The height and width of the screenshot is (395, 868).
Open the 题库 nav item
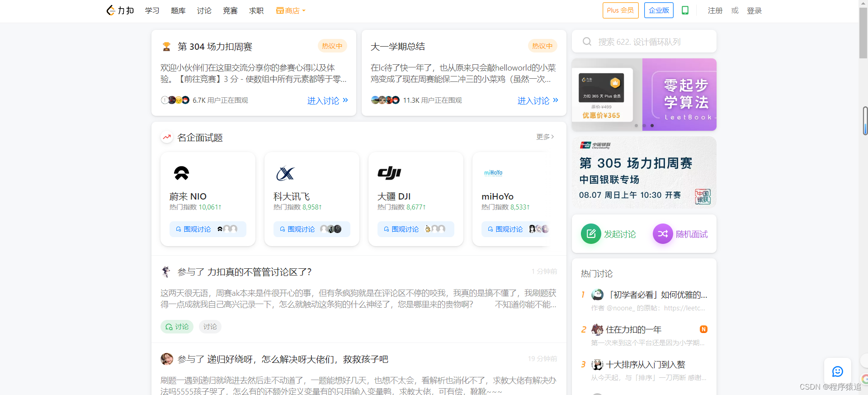pos(178,10)
